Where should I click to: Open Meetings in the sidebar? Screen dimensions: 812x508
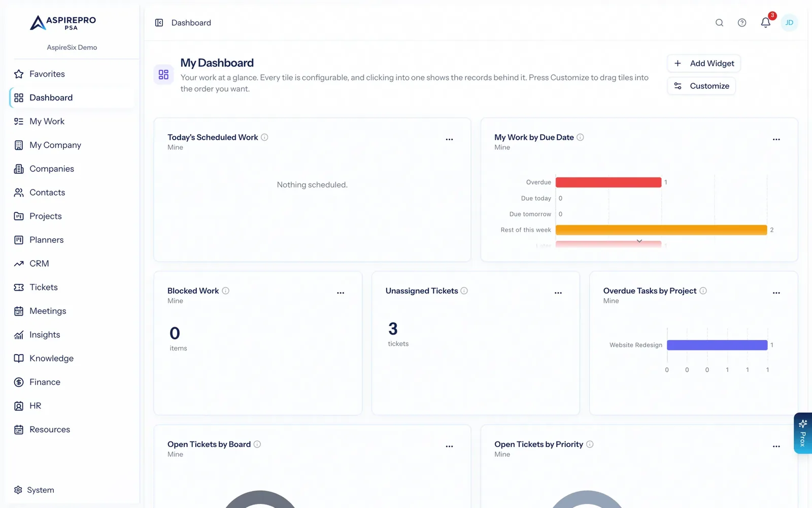click(73, 311)
